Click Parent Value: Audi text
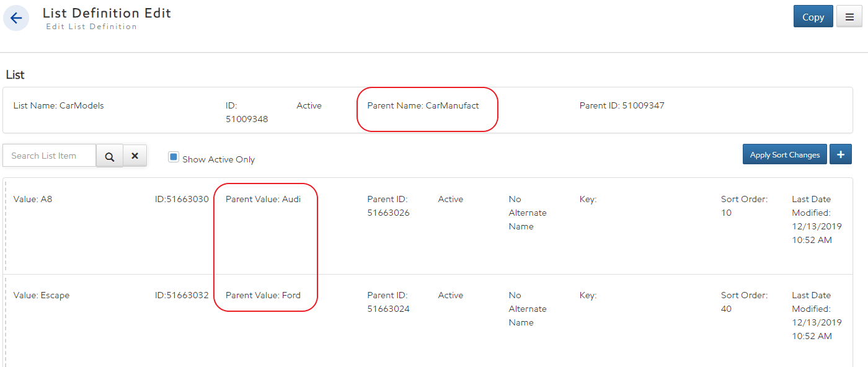868x367 pixels. pos(263,200)
